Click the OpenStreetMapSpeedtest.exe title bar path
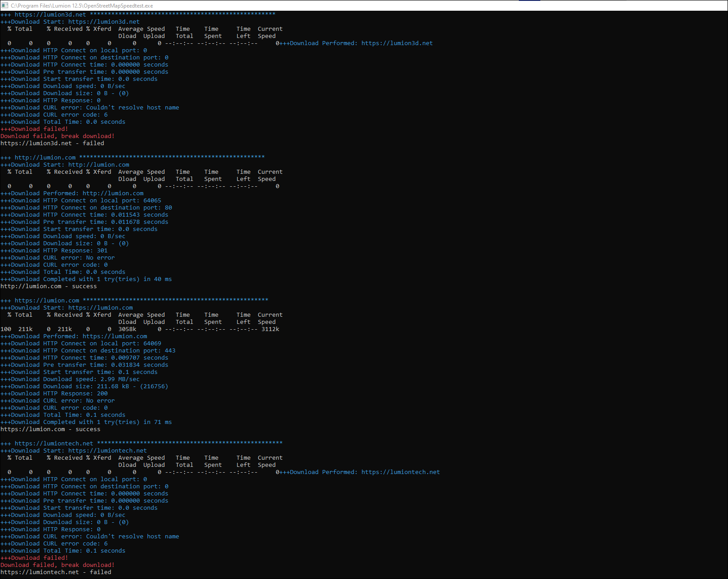The image size is (728, 579). tap(82, 6)
